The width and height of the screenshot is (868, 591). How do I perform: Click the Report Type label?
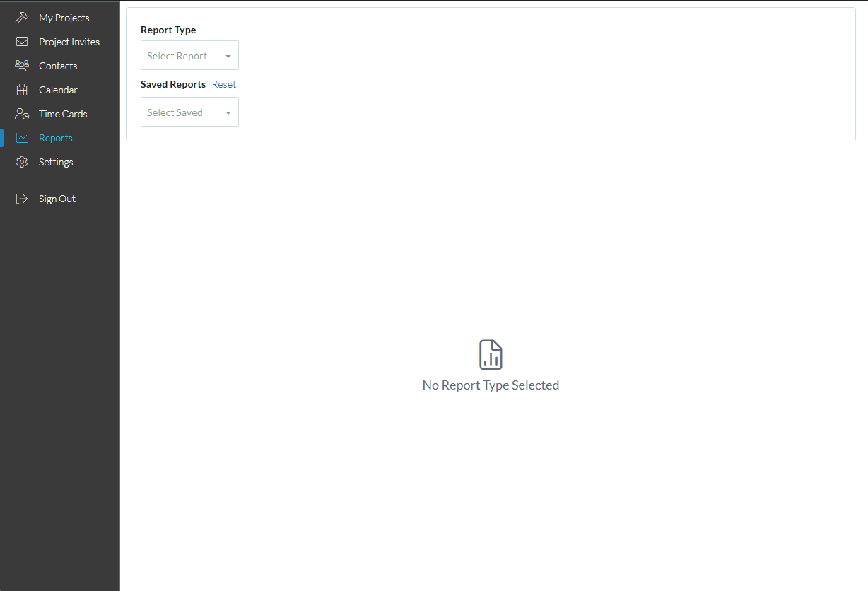168,30
